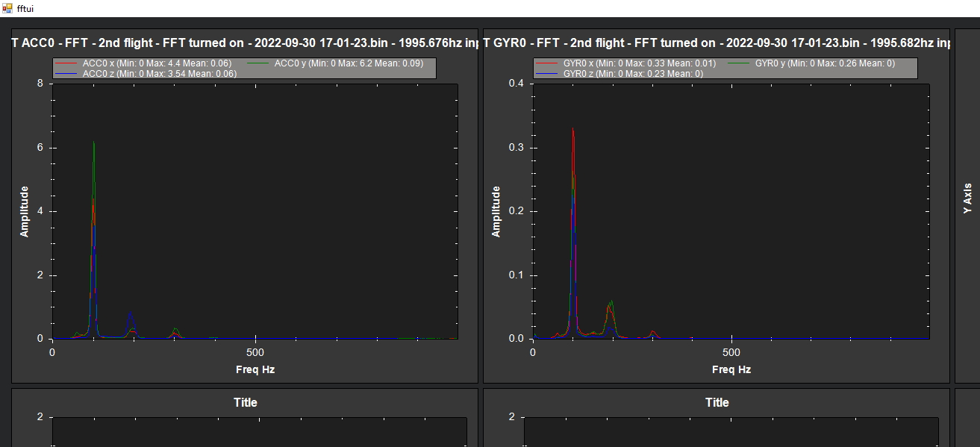Click the ACC0 FFT chart title

pos(245,43)
